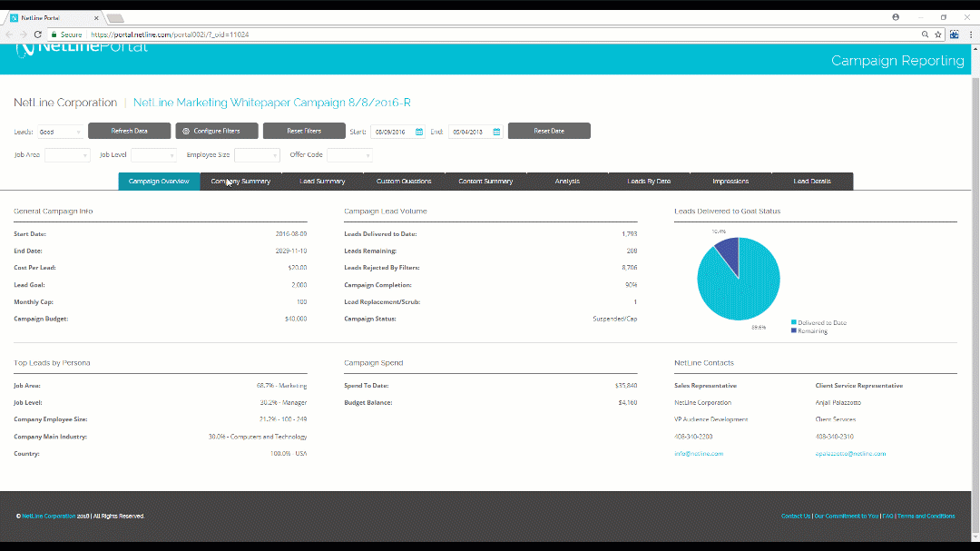Click the Reset Filters button

pos(304,131)
